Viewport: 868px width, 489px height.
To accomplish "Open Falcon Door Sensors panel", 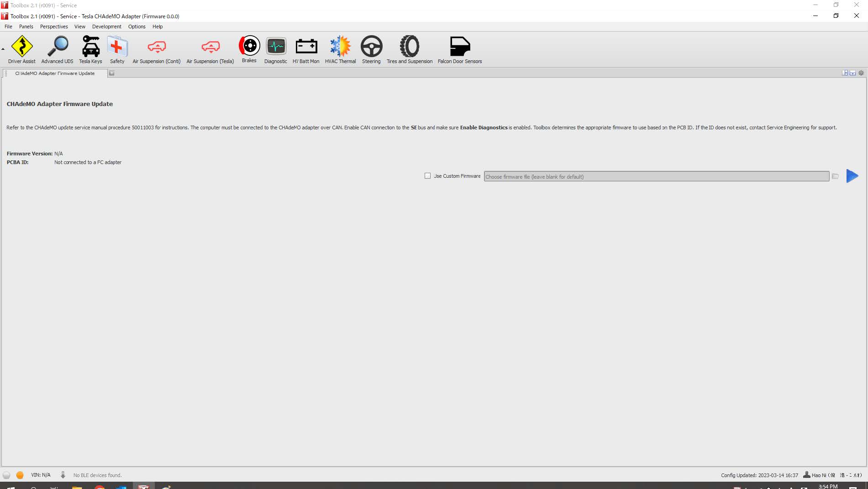I will [x=459, y=49].
